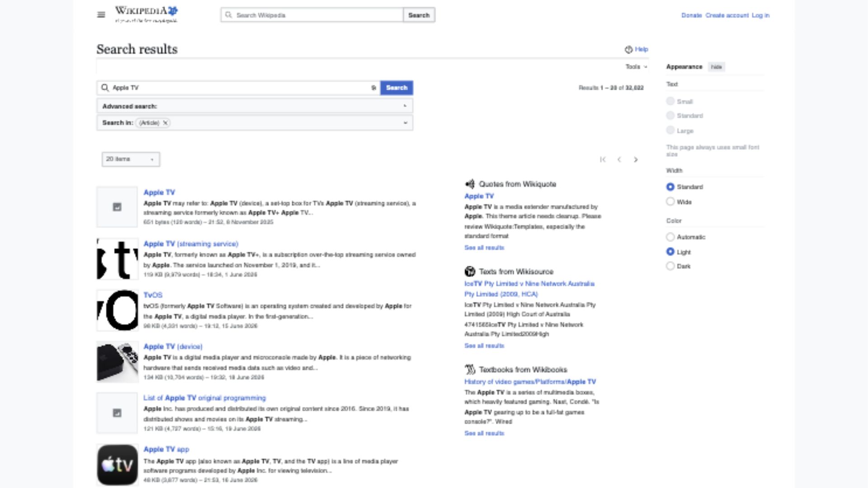Go to the previous results page
868x488 pixels.
(619, 160)
